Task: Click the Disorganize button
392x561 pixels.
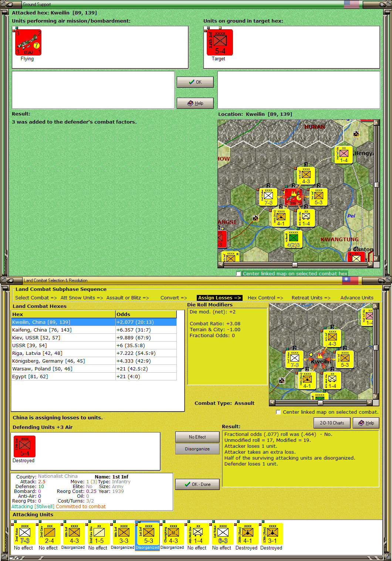Action: point(197,449)
